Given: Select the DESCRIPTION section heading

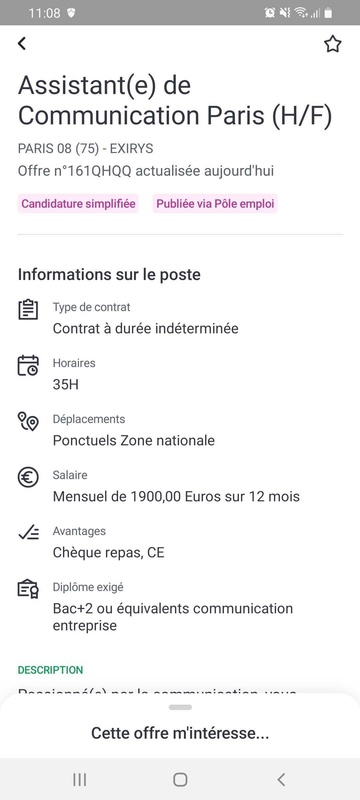Looking at the screenshot, I should coord(50,670).
